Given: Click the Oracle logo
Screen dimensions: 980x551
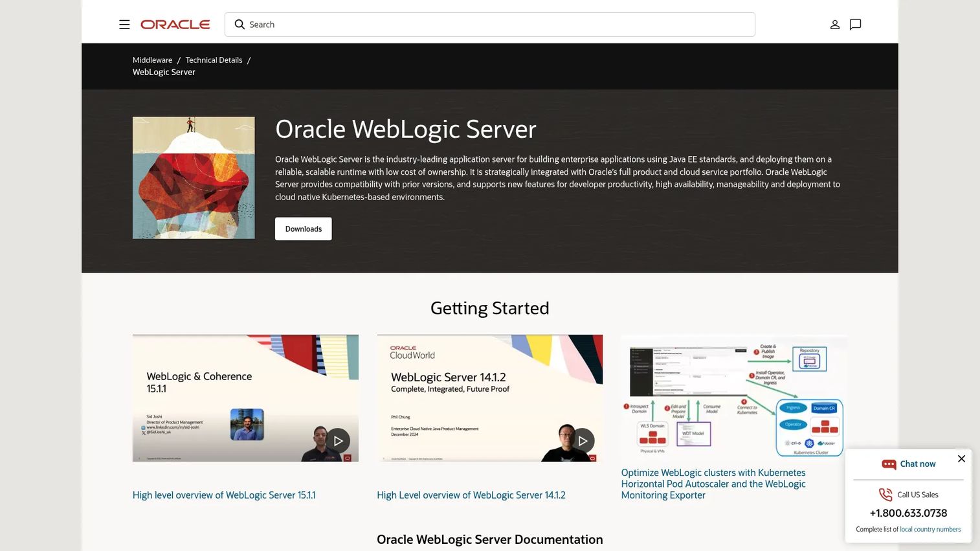Looking at the screenshot, I should [x=175, y=25].
